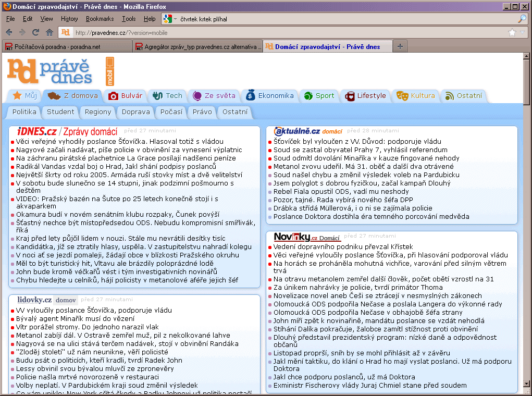Select the Právo subcategory tab
This screenshot has height=396, width=532.
tap(202, 112)
